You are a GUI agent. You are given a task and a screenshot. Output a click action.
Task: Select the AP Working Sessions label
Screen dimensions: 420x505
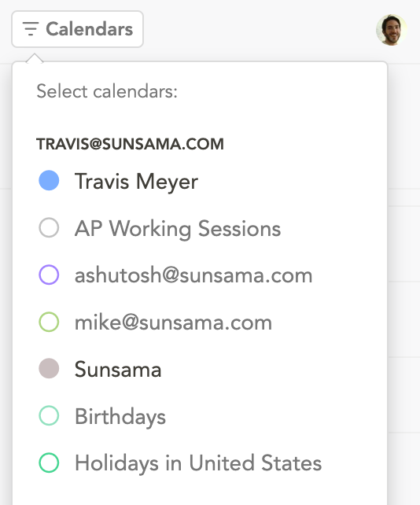click(178, 229)
